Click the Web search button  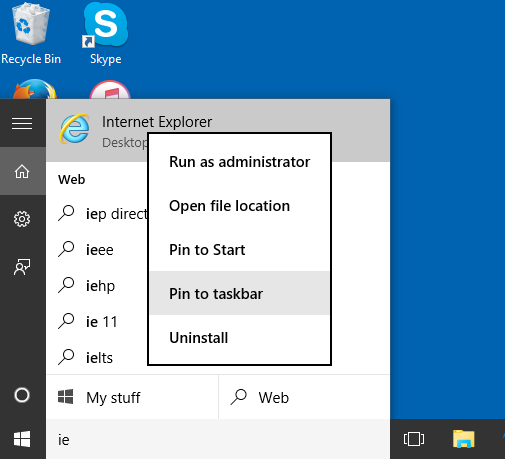click(x=304, y=397)
